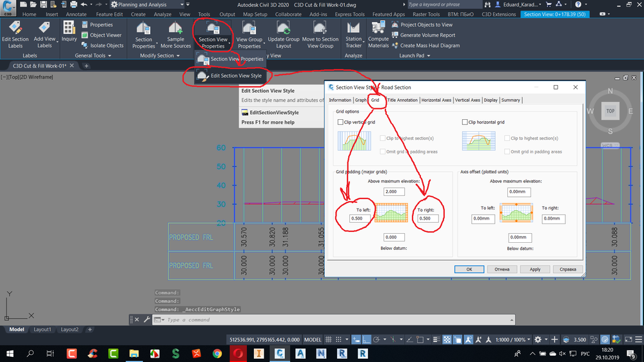Switch to Title Annotation tab
The width and height of the screenshot is (644, 362).
click(x=402, y=100)
